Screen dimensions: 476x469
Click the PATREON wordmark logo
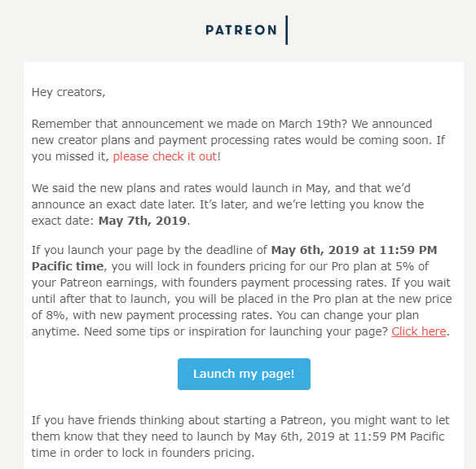[241, 30]
